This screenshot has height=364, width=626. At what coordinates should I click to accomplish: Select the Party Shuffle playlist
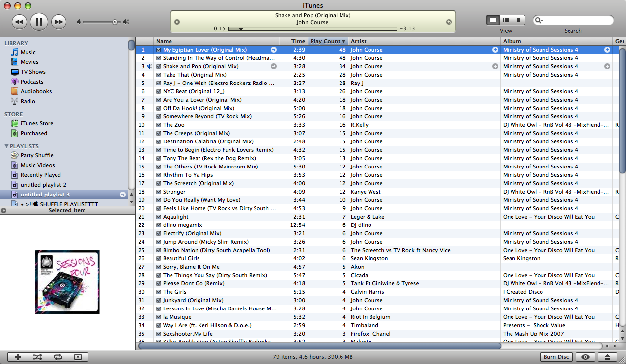point(37,155)
